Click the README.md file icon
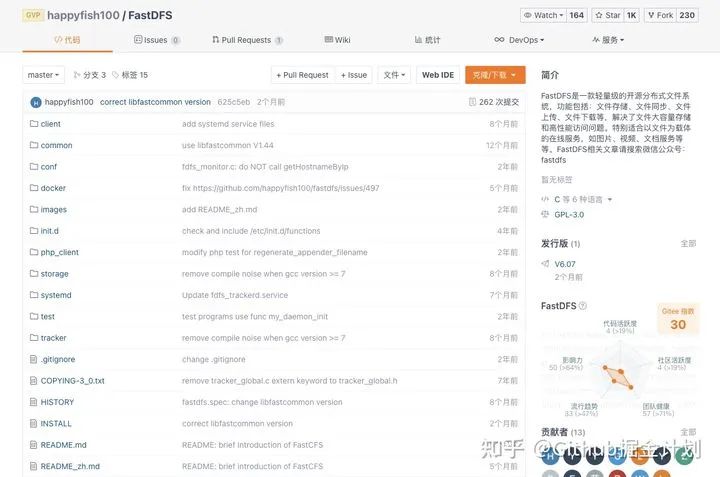The image size is (720, 477). tap(33, 444)
